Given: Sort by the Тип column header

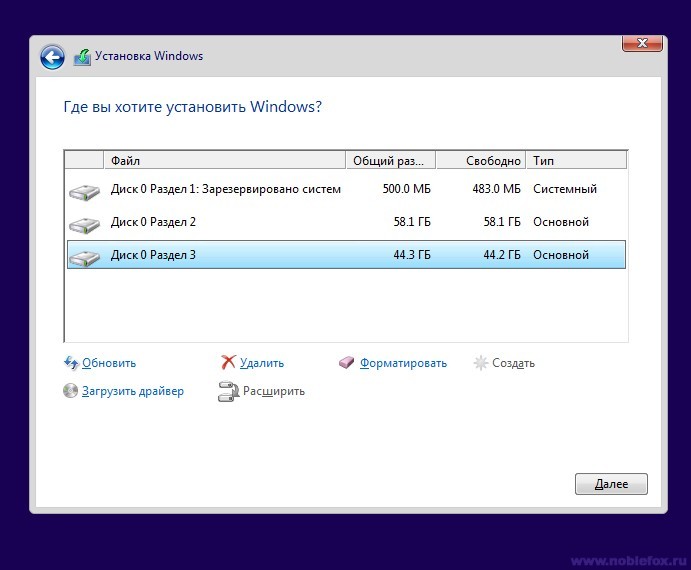Looking at the screenshot, I should point(576,160).
